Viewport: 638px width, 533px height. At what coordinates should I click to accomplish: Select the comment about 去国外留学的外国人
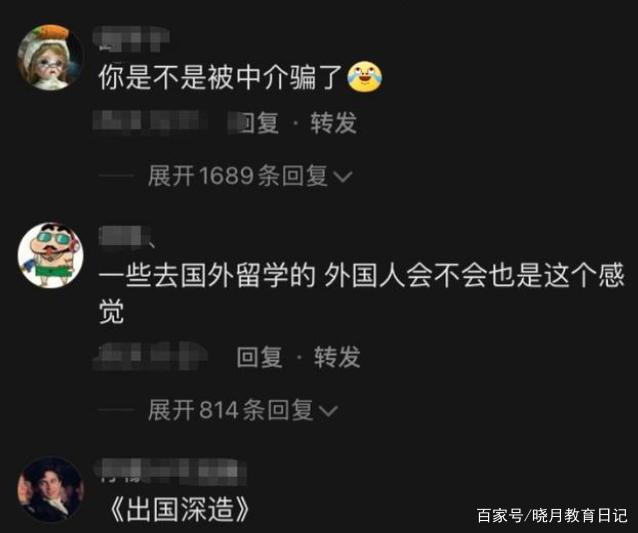[x=361, y=293]
